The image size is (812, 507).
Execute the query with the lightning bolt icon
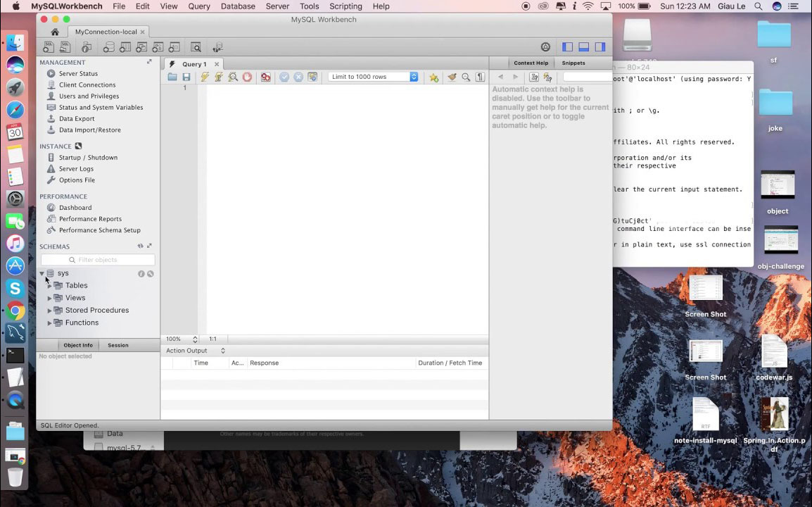click(x=205, y=77)
